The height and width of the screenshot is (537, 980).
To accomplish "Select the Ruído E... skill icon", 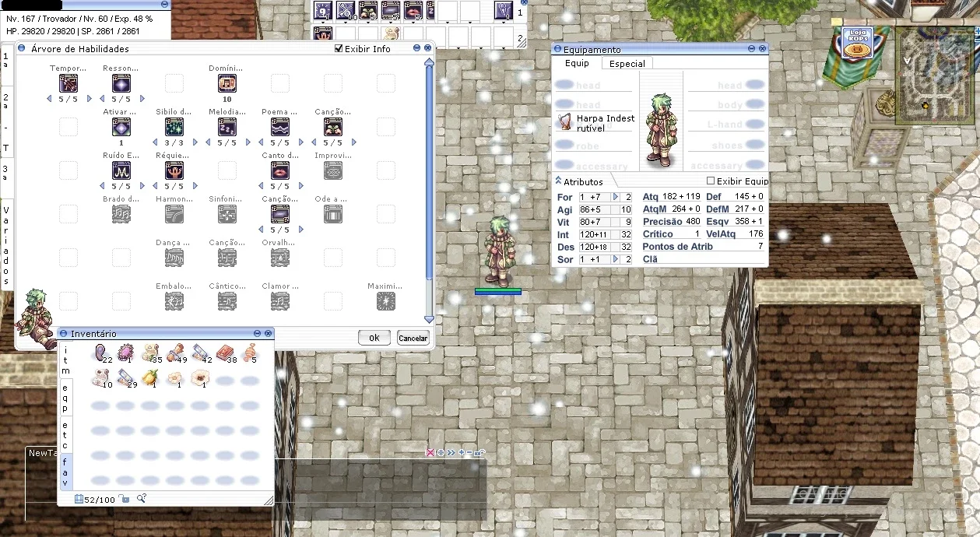I will tap(121, 170).
